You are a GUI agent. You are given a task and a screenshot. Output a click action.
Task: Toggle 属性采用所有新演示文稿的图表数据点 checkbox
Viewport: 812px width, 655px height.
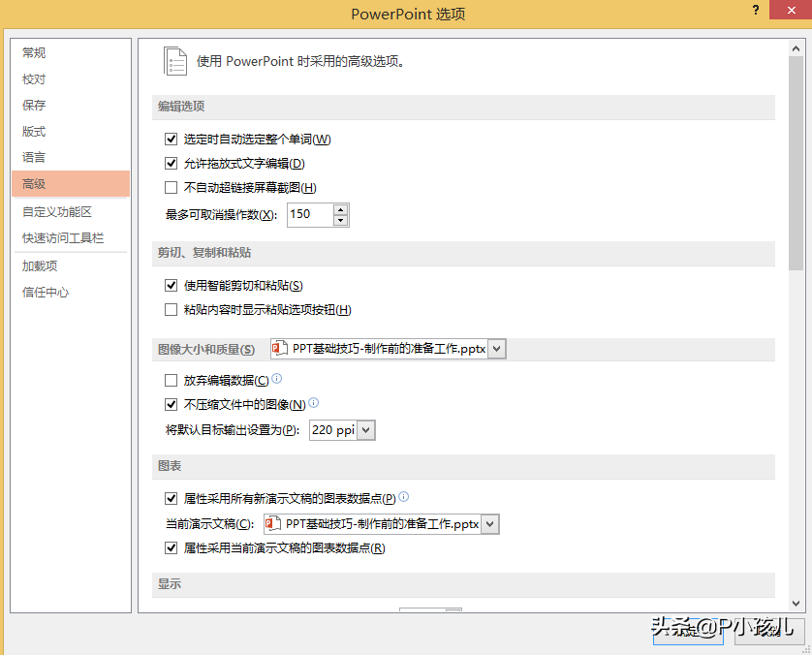171,499
